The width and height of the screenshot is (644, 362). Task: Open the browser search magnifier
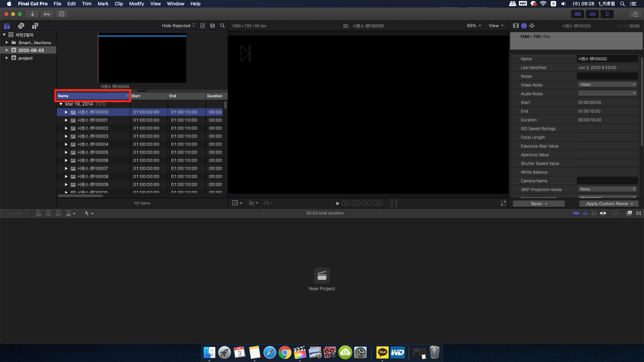222,26
